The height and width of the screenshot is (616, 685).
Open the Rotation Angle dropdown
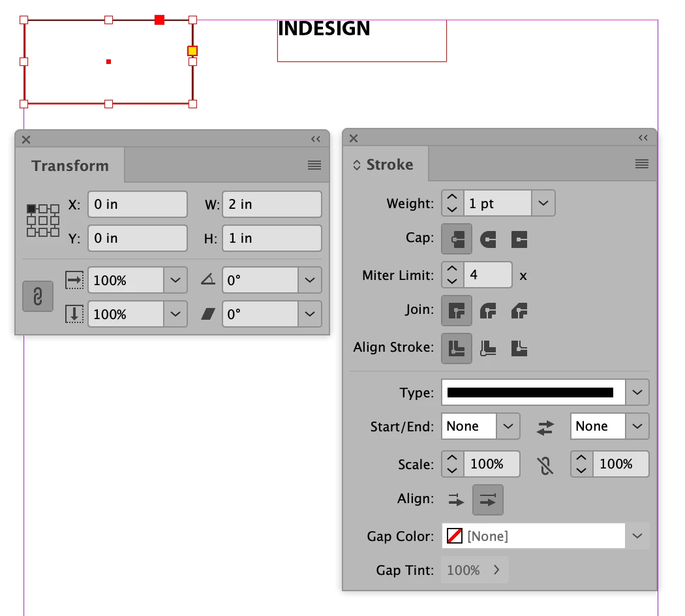coord(310,280)
